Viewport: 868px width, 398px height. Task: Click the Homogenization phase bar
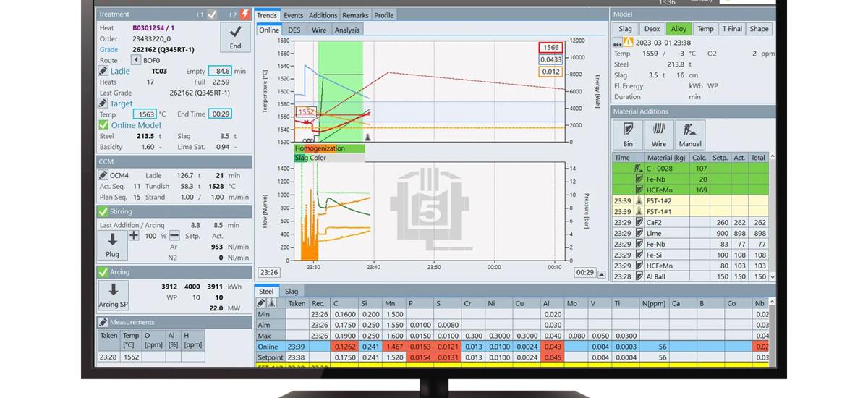(x=329, y=148)
